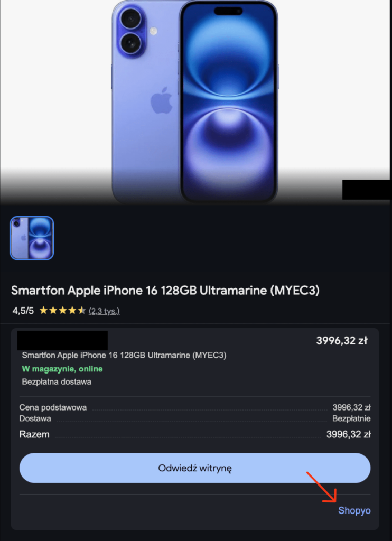
Task: Click the Bezpłatna dostawa text
Action: [x=57, y=382]
